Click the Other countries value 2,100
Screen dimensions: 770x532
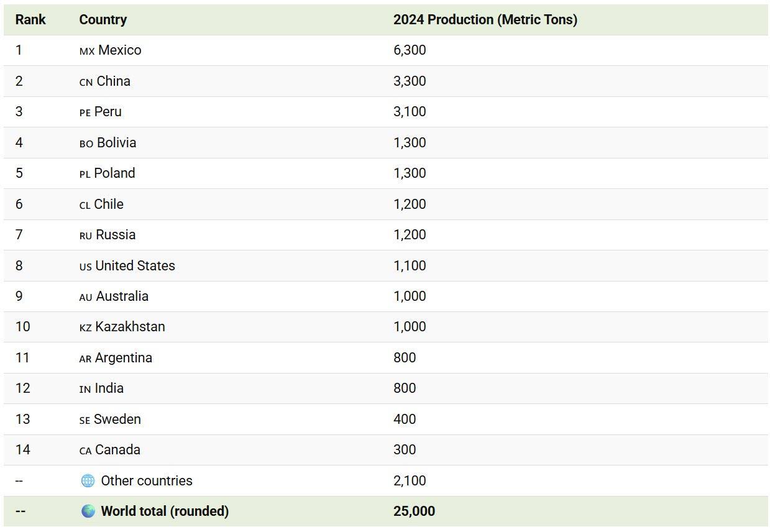pyautogui.click(x=409, y=480)
